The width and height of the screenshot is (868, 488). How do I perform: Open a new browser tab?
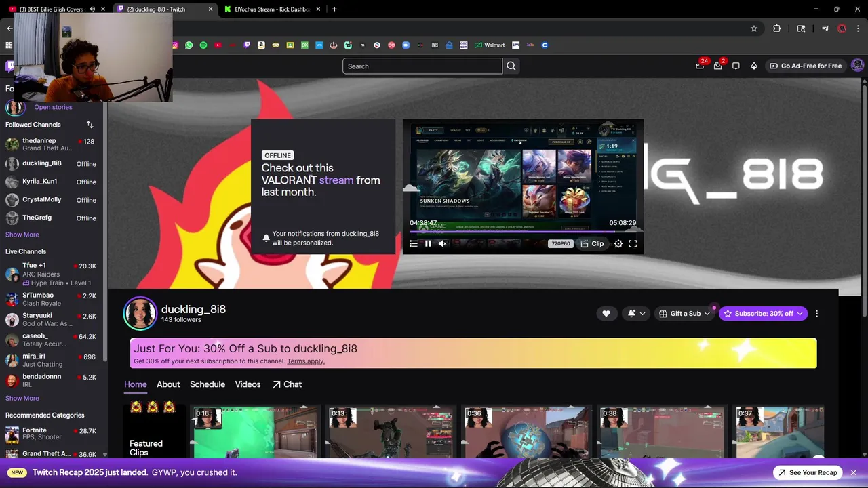[x=334, y=9]
